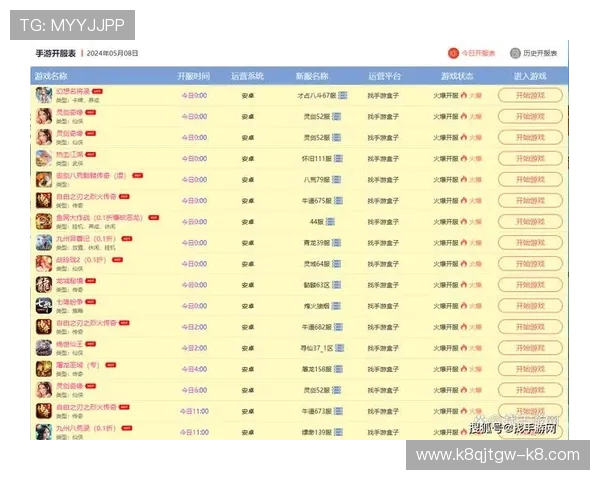This screenshot has height=480, width=600.
Task: Start game in the 寻仙37_1区 row
Action: point(530,348)
